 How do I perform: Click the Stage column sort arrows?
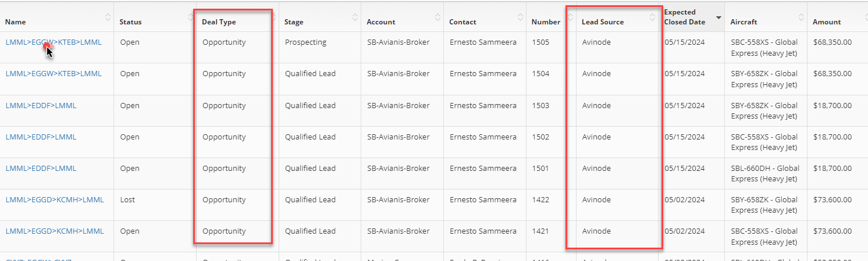(x=355, y=17)
